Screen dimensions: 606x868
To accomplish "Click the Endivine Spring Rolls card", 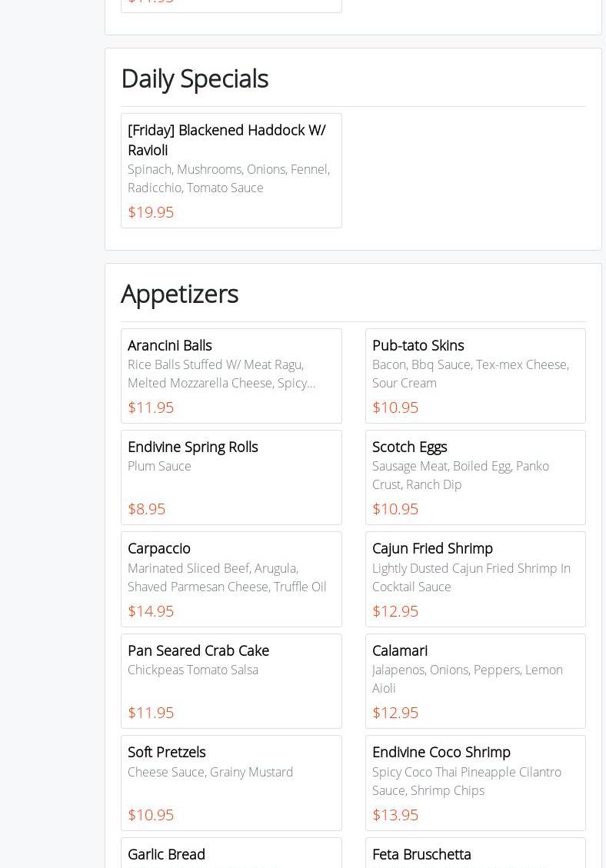I will [x=231, y=477].
